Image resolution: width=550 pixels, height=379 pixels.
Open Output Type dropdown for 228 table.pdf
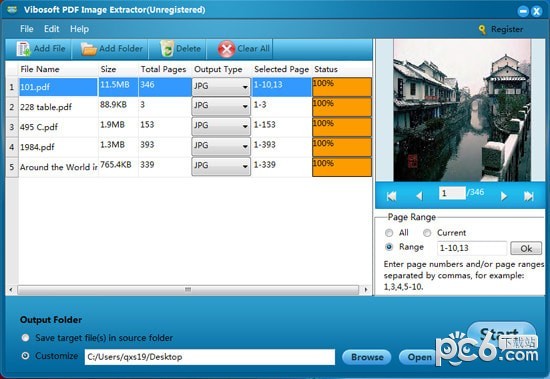click(221, 106)
